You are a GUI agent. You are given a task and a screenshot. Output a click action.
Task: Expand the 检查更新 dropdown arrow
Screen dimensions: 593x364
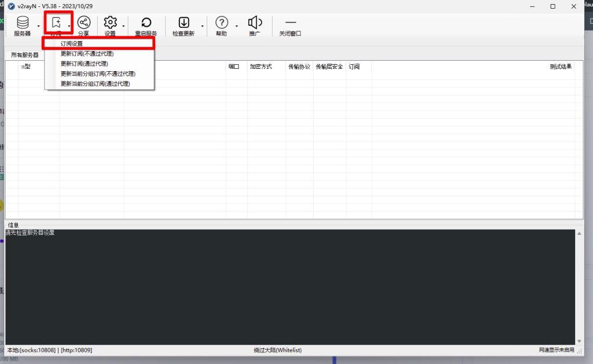click(x=202, y=26)
